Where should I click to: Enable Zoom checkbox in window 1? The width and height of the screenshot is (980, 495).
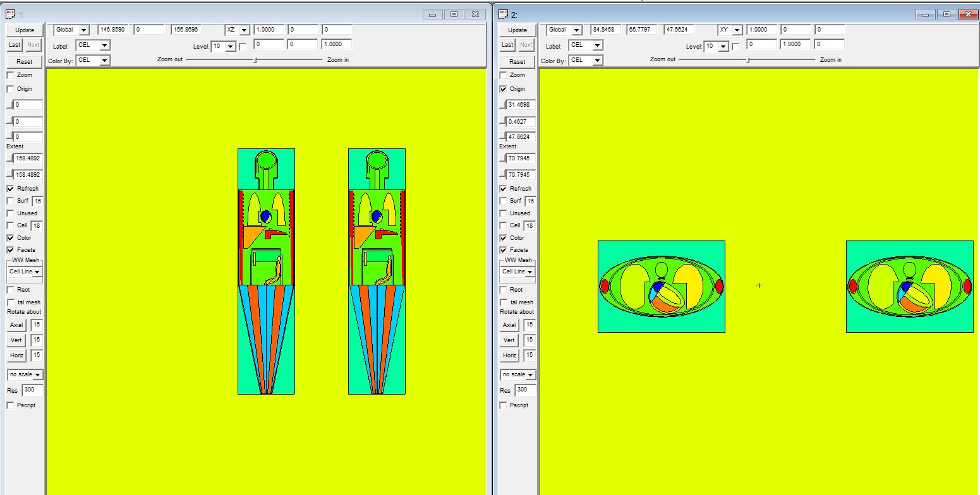point(10,75)
